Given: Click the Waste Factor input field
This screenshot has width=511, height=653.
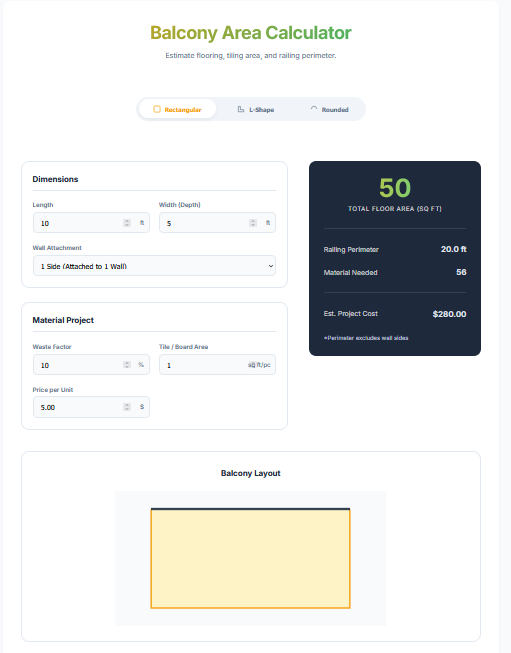Looking at the screenshot, I should tap(91, 365).
